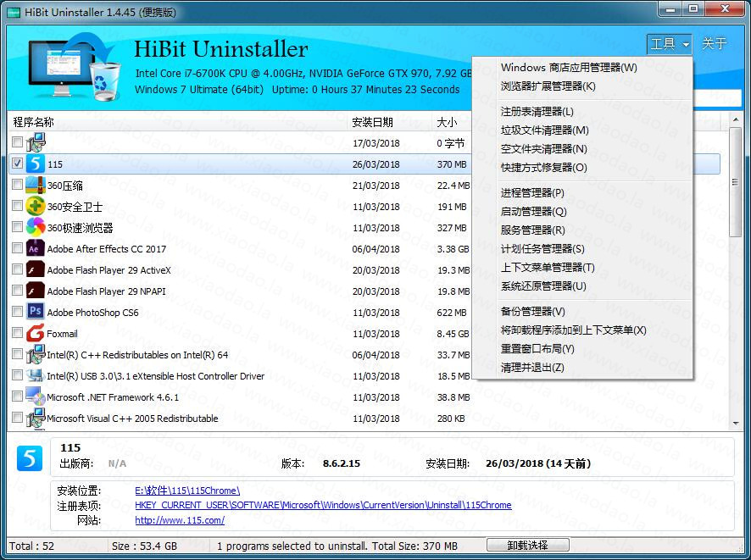The width and height of the screenshot is (751, 560).
Task: Open the 关于 menu
Action: pyautogui.click(x=714, y=44)
